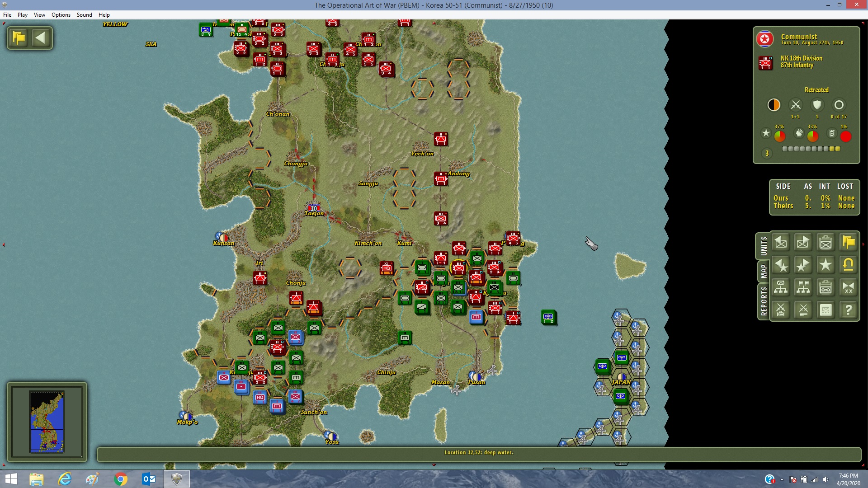Open File Explorer from the taskbar

click(36, 479)
